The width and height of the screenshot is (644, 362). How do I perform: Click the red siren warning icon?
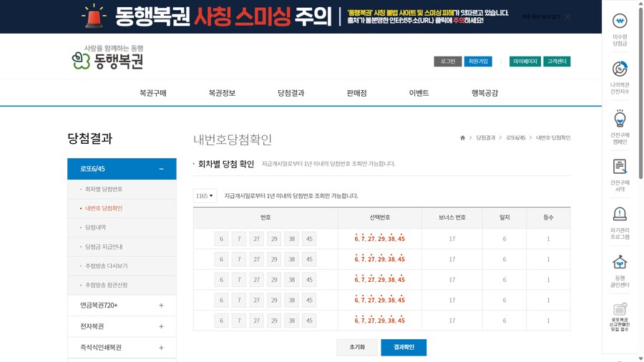94,16
